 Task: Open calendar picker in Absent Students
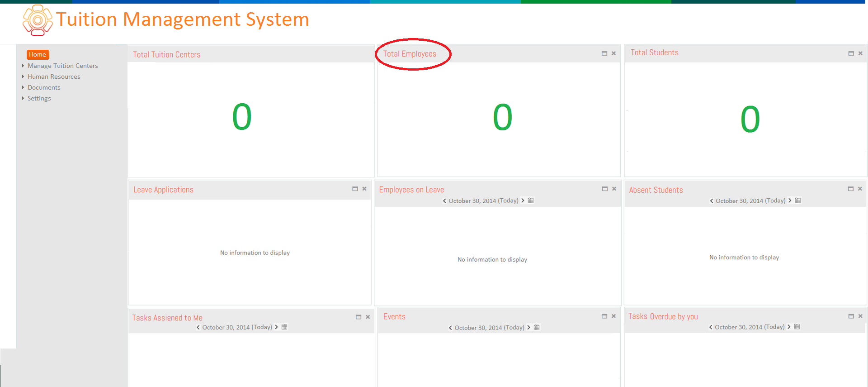[798, 201]
